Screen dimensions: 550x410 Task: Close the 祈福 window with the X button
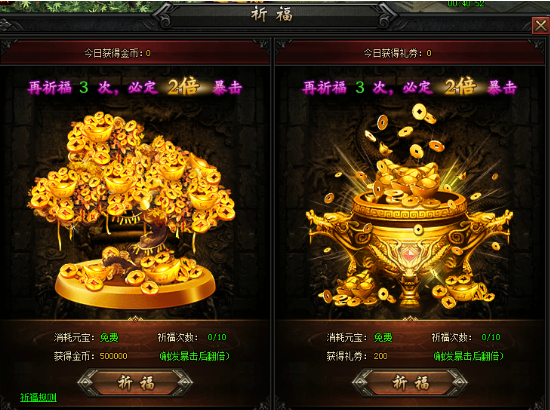[540, 26]
